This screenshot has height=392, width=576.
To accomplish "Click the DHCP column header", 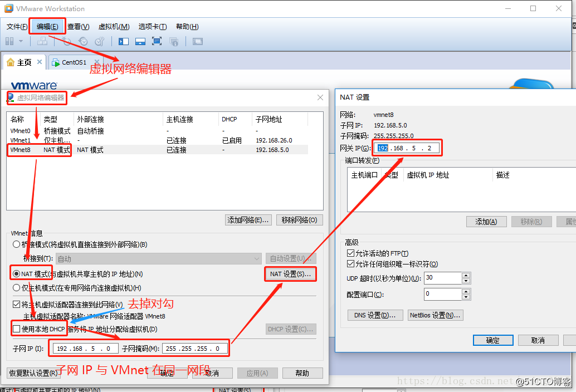I will pos(235,119).
